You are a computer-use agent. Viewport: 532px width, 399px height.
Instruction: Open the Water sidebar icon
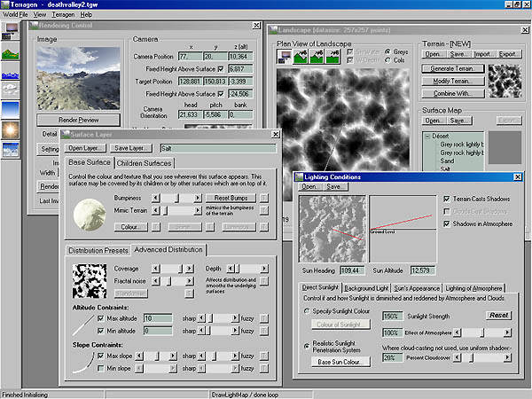coord(11,72)
